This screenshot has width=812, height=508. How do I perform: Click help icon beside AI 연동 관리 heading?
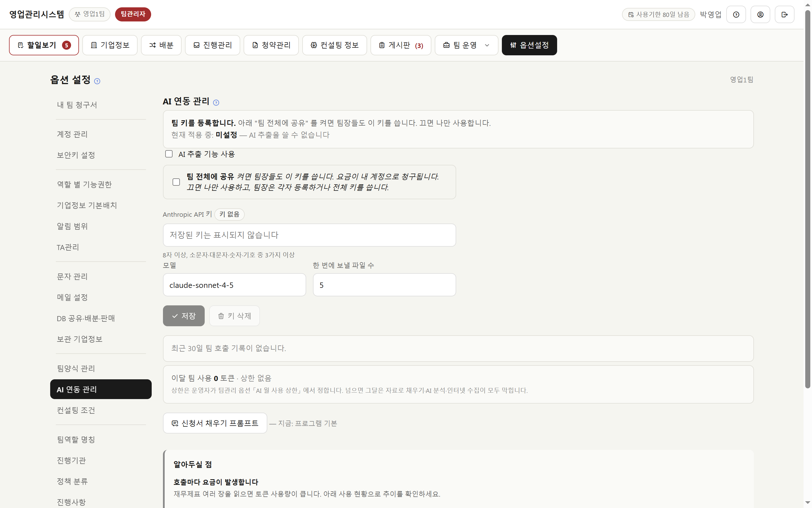click(216, 102)
